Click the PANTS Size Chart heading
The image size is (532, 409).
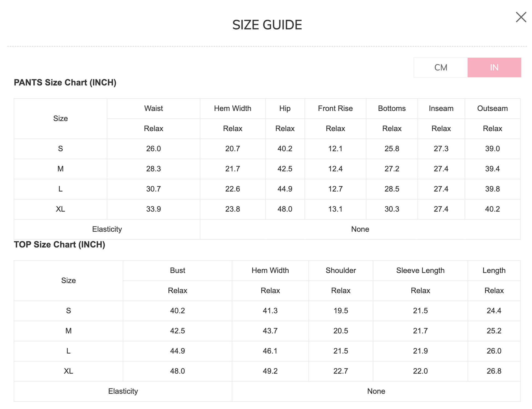click(x=65, y=83)
